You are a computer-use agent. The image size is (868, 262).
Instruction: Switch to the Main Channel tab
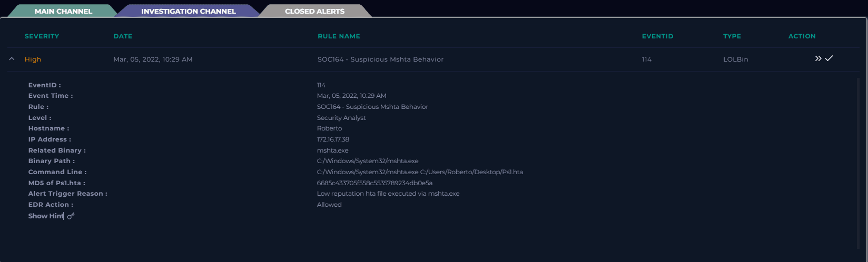pos(63,11)
